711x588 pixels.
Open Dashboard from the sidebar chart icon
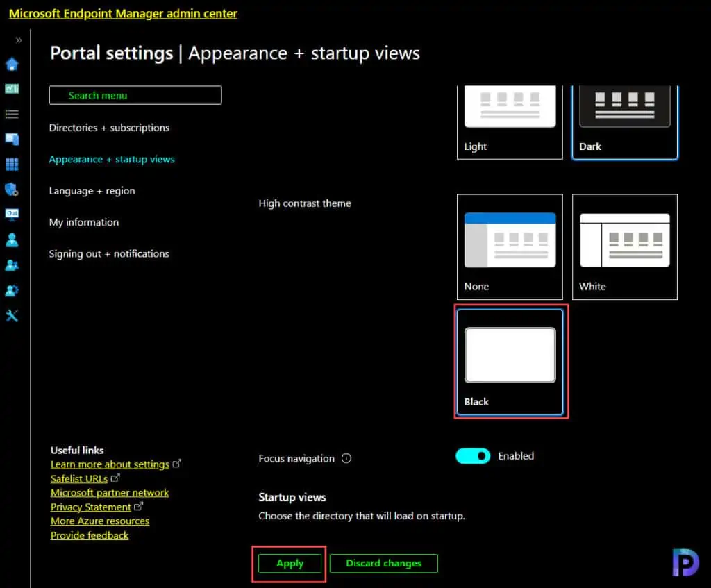[x=12, y=89]
